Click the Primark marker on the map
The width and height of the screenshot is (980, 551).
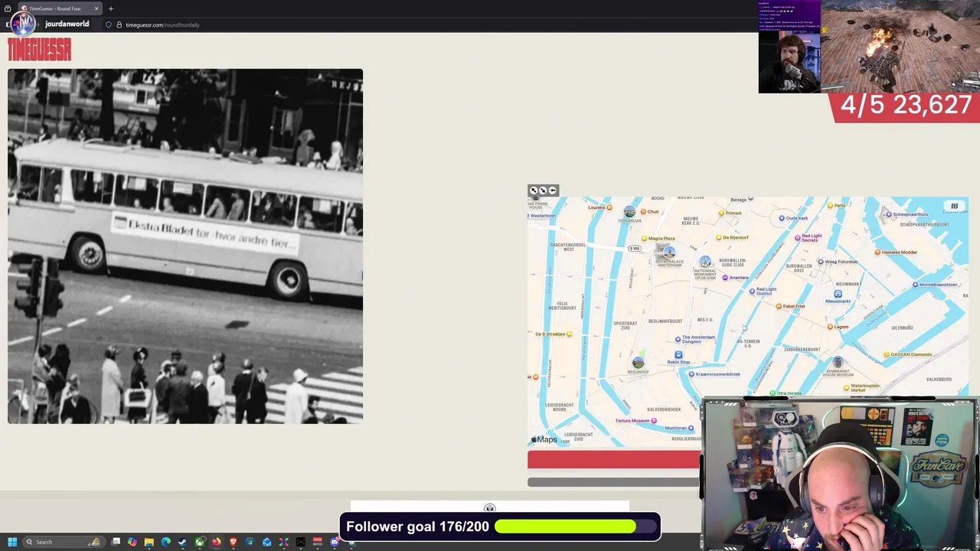coord(721,214)
